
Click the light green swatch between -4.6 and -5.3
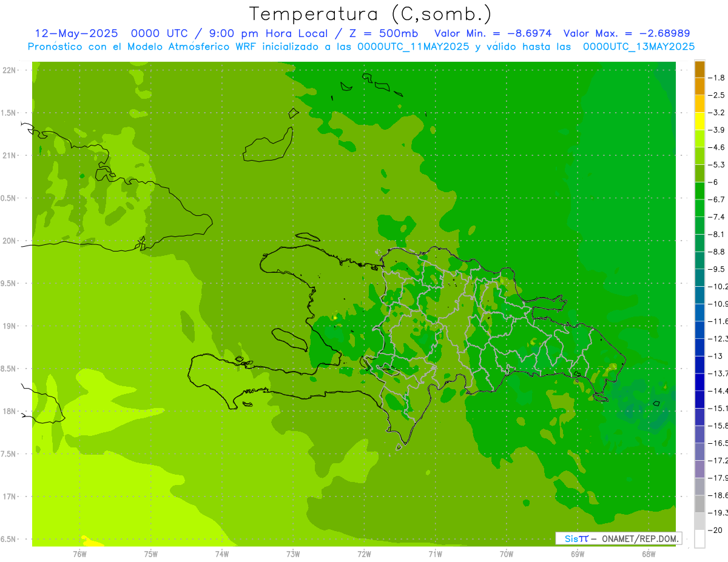tap(699, 156)
